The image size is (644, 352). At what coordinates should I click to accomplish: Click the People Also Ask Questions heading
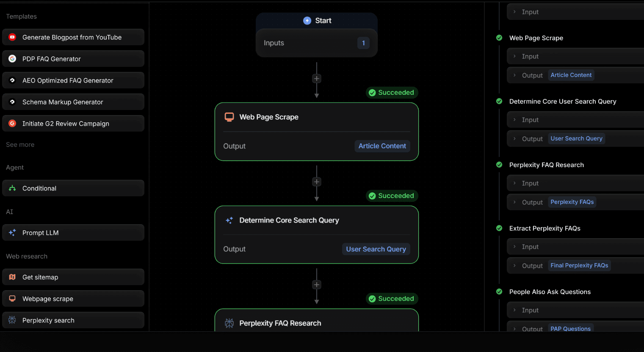[550, 292]
